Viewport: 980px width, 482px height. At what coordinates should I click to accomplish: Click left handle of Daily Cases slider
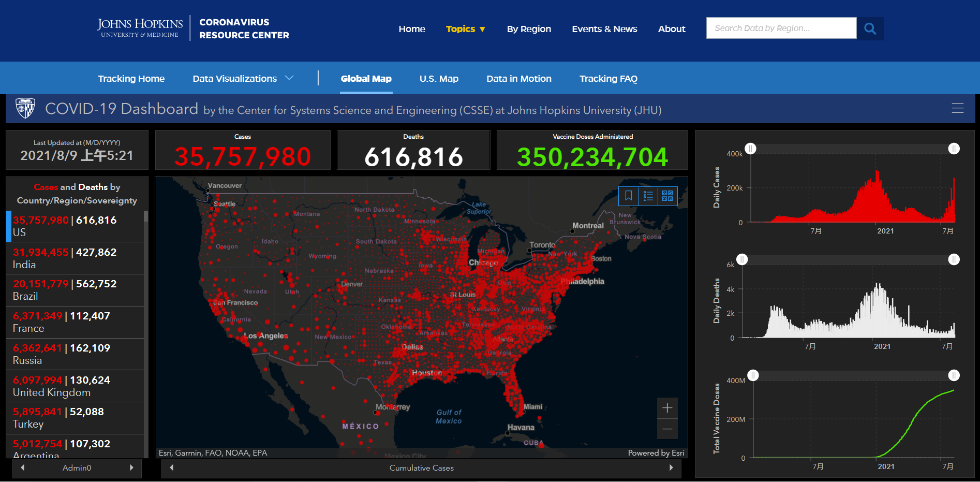[x=750, y=149]
